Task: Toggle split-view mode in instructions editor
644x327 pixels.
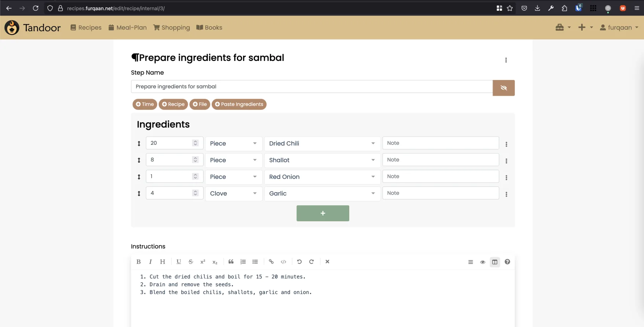Action: pyautogui.click(x=495, y=262)
